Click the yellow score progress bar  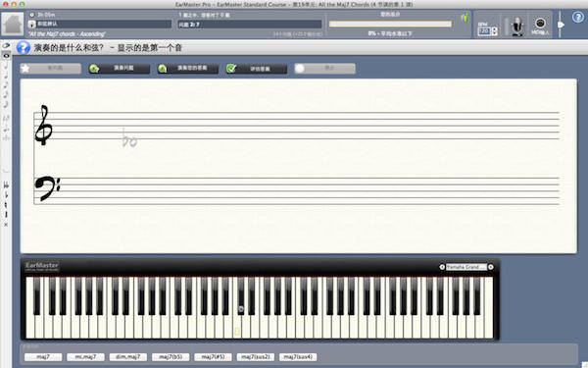pos(390,24)
